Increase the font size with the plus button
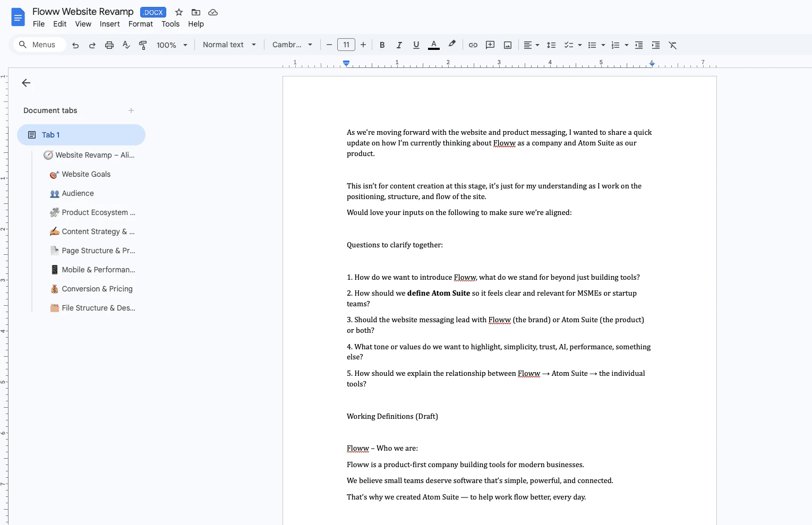The image size is (812, 525). (x=363, y=45)
